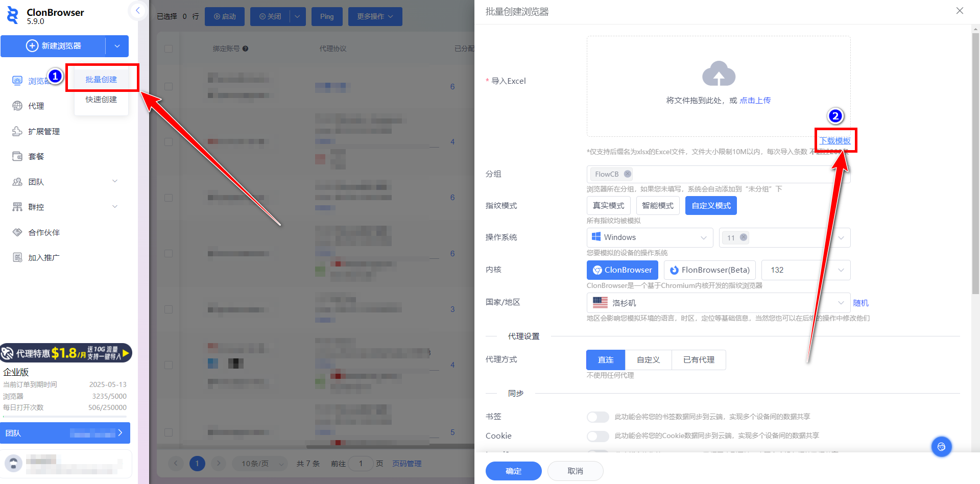The width and height of the screenshot is (980, 484).
Task: Select 已有代理 proxy method
Action: point(699,360)
